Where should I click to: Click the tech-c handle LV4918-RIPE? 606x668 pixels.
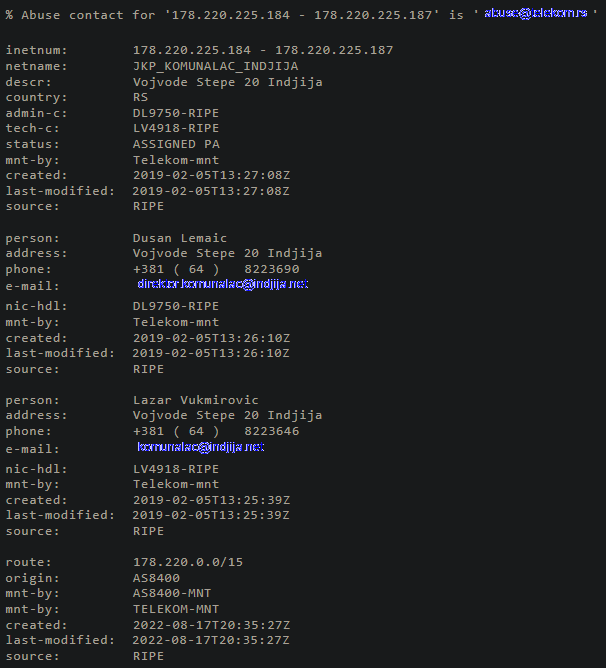point(176,128)
